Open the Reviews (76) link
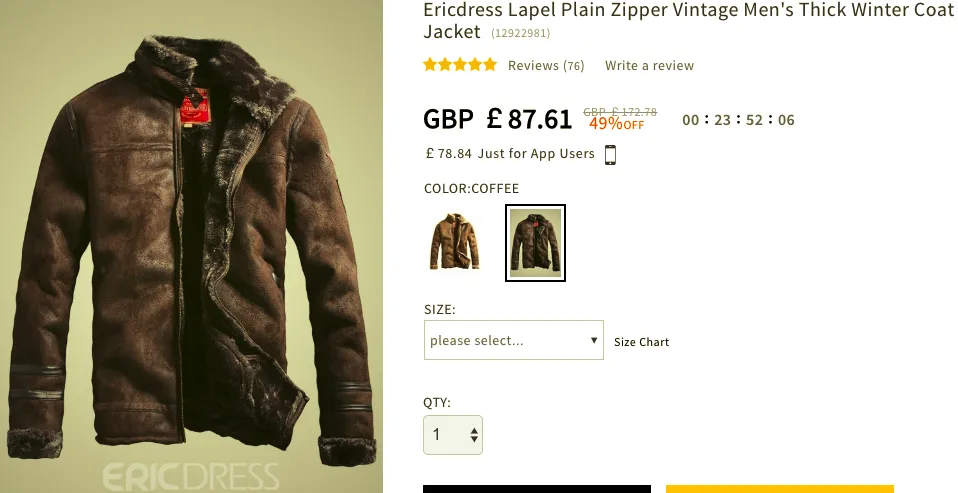Viewport: 958px width, 493px height. [x=546, y=66]
